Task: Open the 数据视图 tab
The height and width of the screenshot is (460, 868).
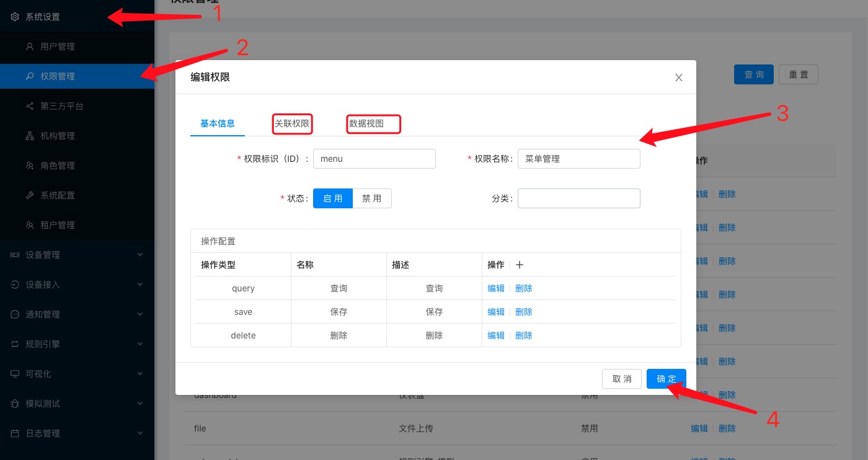Action: point(366,123)
